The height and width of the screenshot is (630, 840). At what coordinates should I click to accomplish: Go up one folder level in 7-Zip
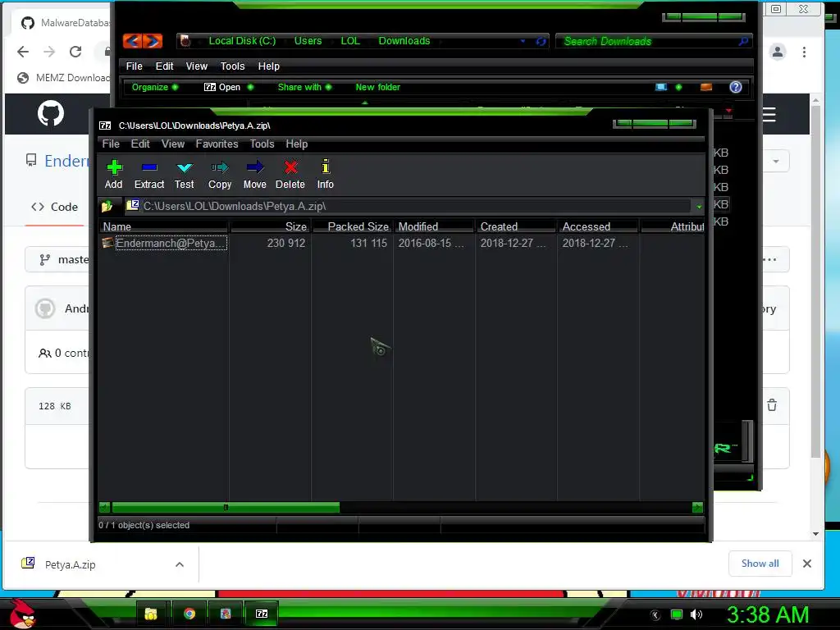coord(107,206)
